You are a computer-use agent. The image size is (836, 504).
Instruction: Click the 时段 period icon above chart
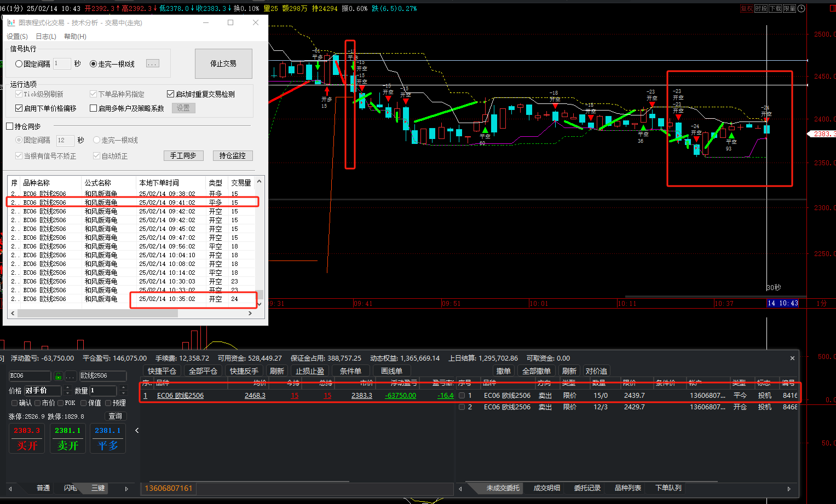coord(761,9)
